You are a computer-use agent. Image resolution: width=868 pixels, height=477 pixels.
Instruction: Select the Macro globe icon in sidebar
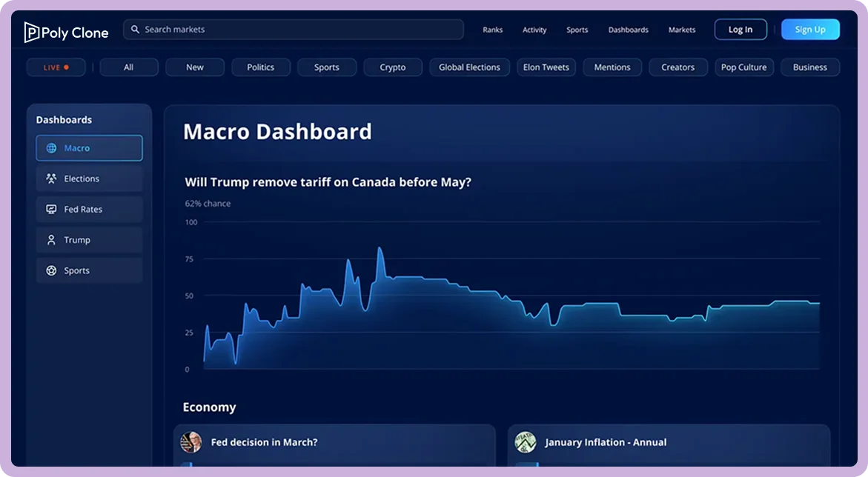click(x=51, y=147)
